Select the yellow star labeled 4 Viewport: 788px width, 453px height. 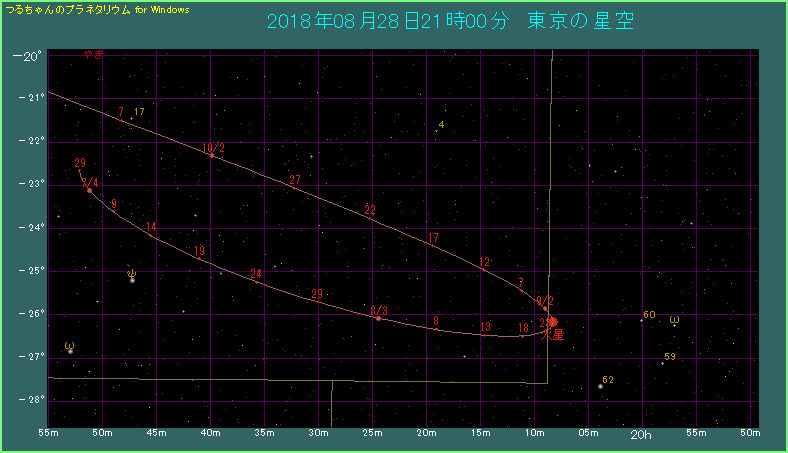click(x=436, y=131)
